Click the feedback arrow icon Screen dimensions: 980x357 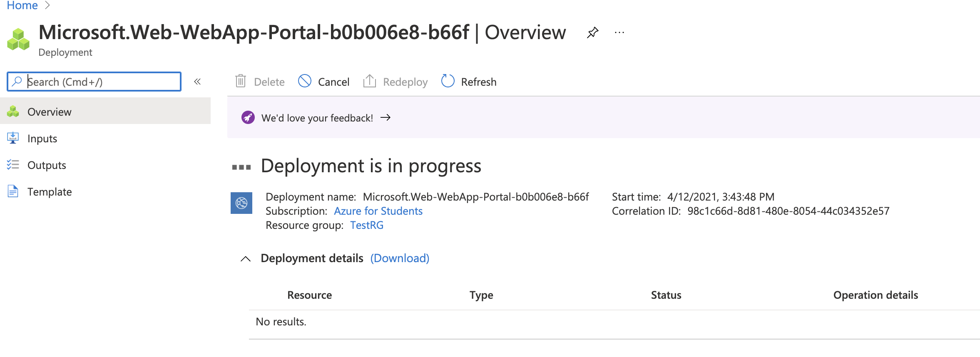click(386, 117)
